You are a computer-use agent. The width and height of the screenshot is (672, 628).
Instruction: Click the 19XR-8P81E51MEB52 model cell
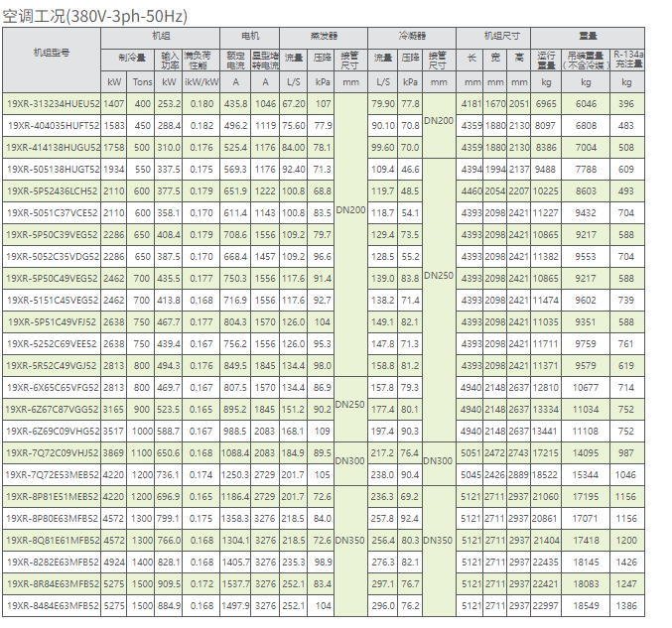[x=52, y=496]
